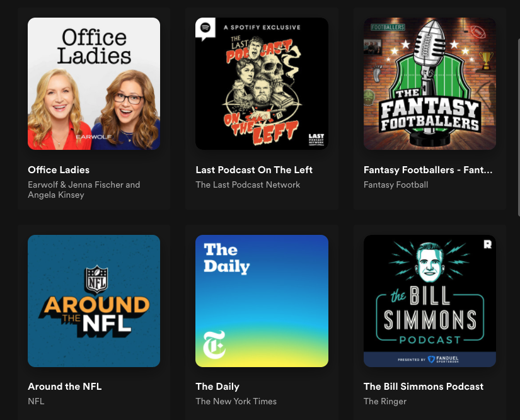Open the Office Ladies title link
This screenshot has height=420, width=520.
pyautogui.click(x=59, y=169)
